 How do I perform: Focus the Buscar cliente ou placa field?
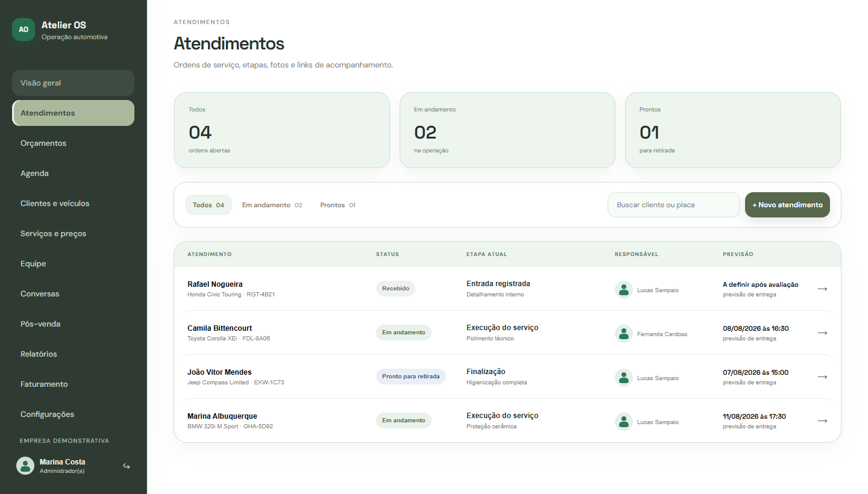(x=673, y=205)
